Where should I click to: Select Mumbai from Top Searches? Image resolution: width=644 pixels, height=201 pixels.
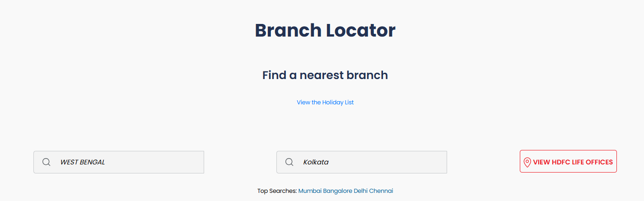(x=310, y=191)
